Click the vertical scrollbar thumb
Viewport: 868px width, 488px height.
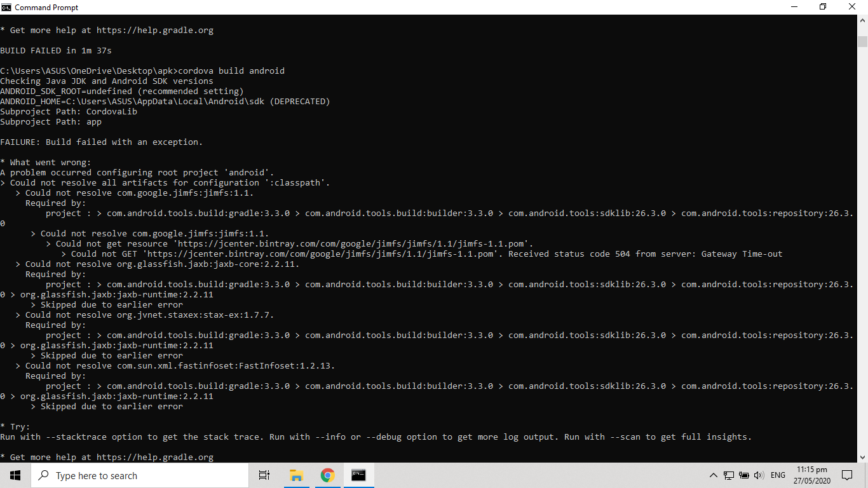pos(862,42)
